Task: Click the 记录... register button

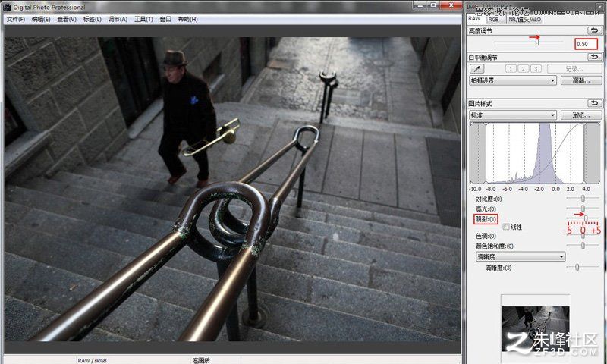Action: (574, 69)
